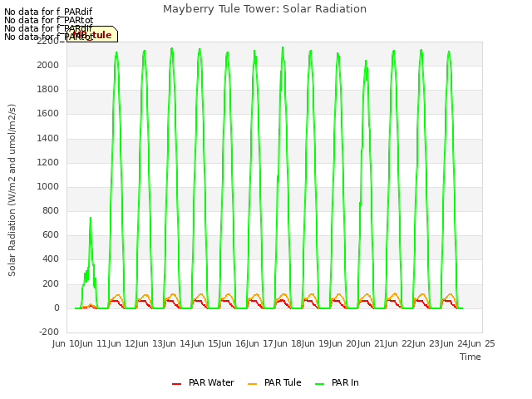Screen dimensions: 532x399
Task: Click the first 'No data for f_PARdif' message
Action: [48, 12]
